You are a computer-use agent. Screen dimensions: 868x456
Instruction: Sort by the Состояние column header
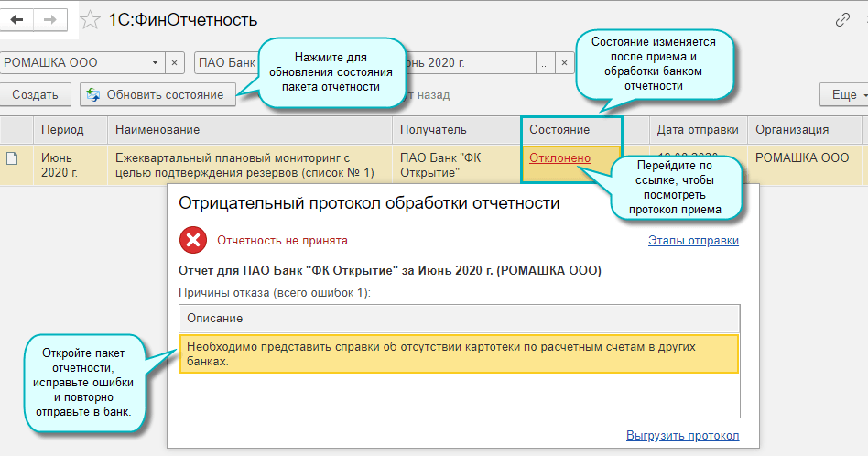tap(571, 129)
